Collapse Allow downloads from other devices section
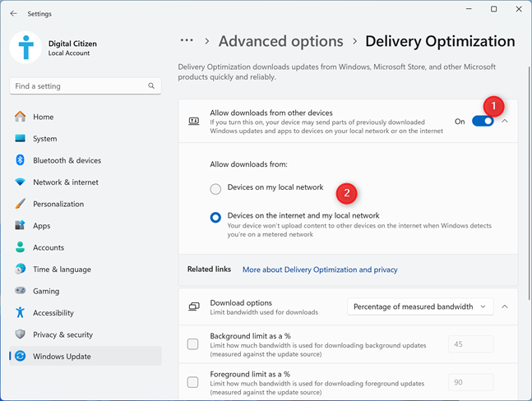This screenshot has height=401, width=532. pyautogui.click(x=505, y=121)
